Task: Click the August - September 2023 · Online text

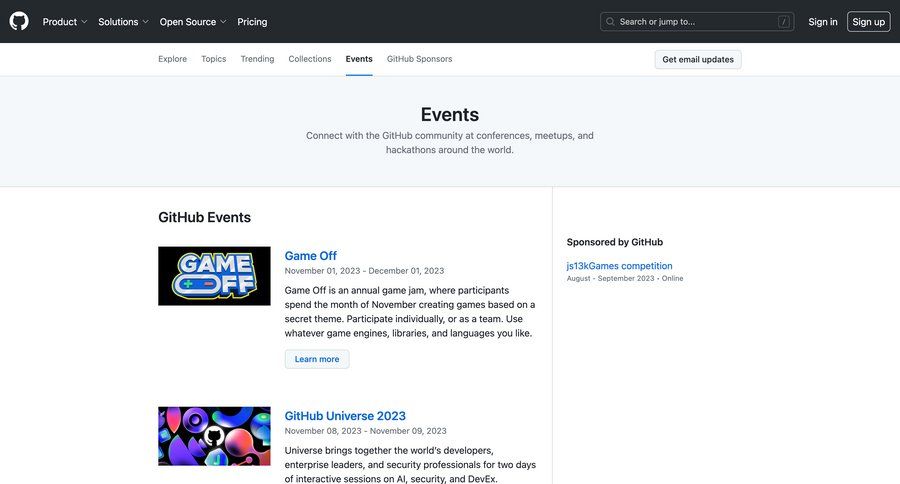Action: pos(625,278)
